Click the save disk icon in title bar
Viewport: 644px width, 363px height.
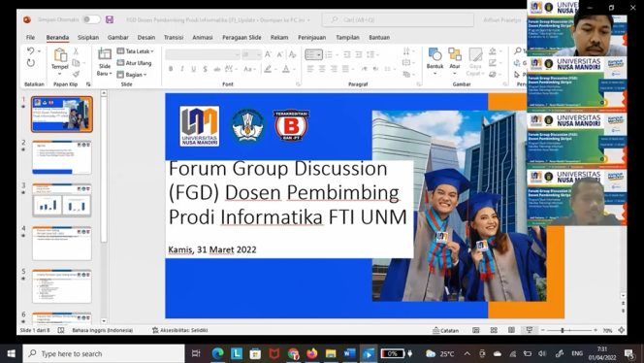point(110,19)
